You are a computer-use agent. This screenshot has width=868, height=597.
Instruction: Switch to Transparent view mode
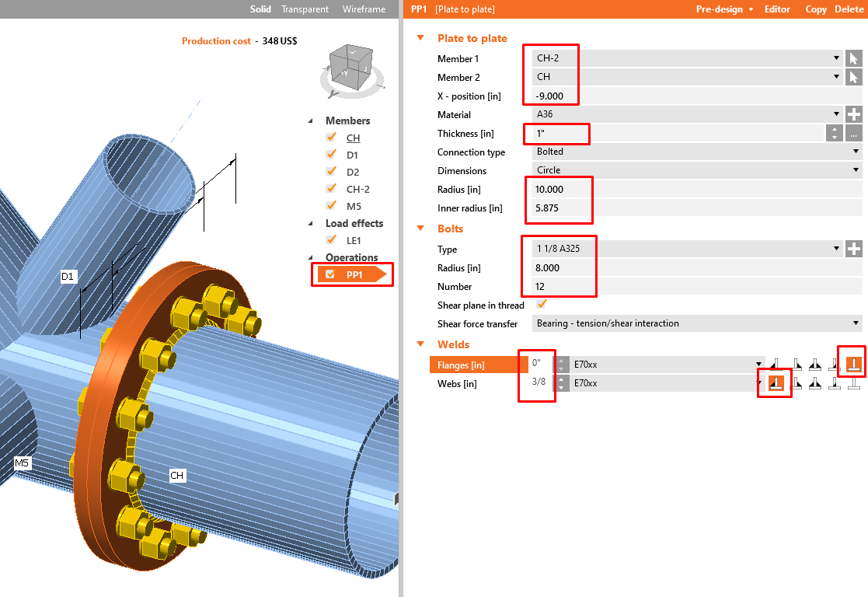tap(305, 9)
